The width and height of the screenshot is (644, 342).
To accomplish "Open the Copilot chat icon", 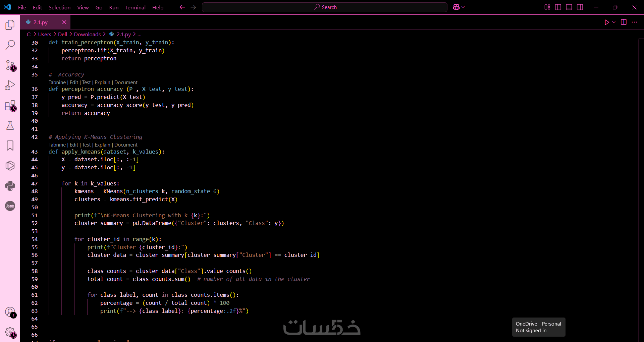I will (456, 7).
